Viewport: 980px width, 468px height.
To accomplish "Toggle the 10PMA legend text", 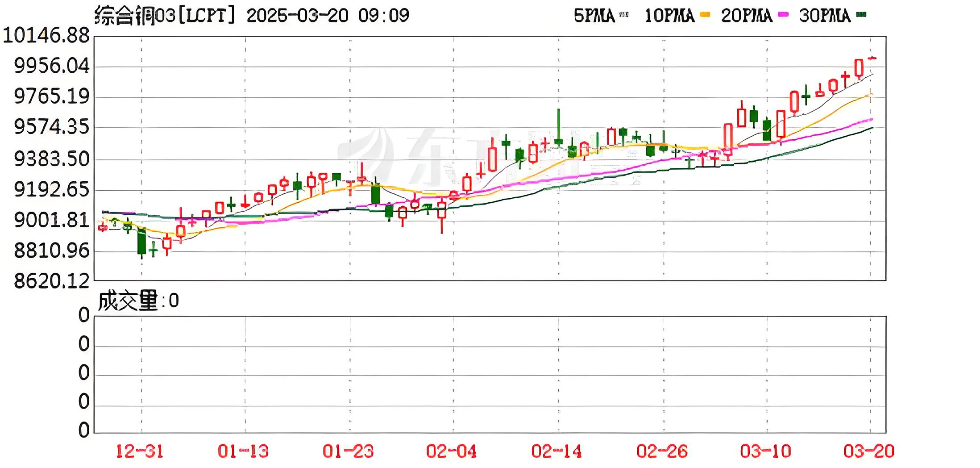I will (669, 16).
